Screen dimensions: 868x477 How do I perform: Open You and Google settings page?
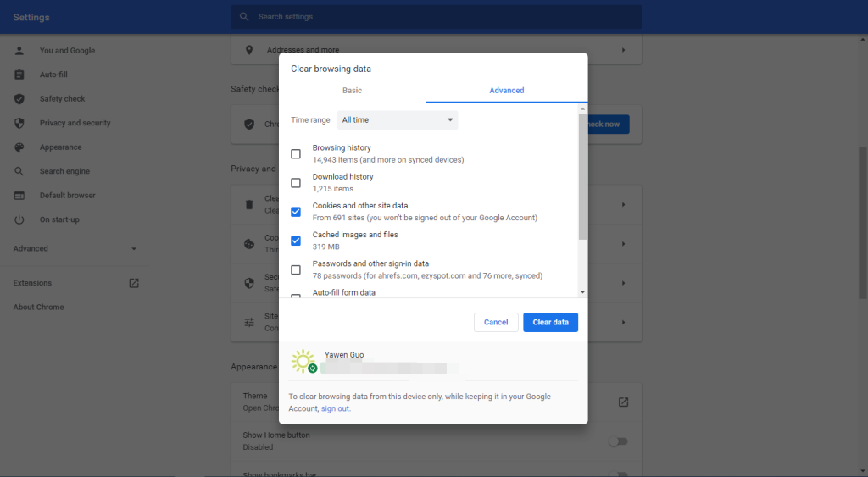[67, 50]
